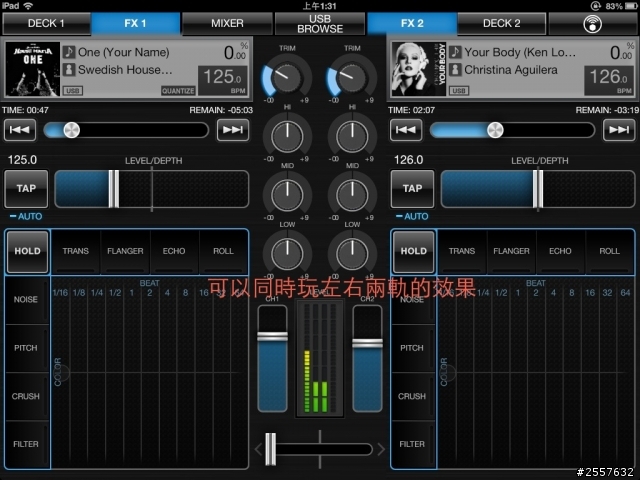Enable TRANS effect on FX 2
This screenshot has width=640, height=480.
(462, 251)
